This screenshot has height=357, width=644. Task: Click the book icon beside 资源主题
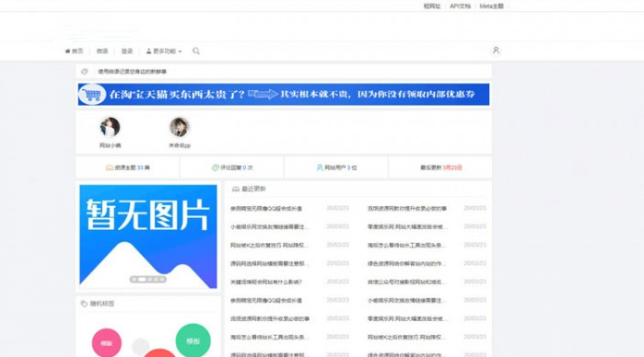point(110,167)
